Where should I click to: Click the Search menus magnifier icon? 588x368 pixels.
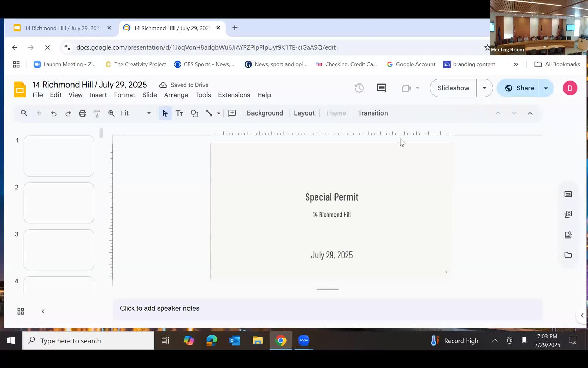[24, 113]
